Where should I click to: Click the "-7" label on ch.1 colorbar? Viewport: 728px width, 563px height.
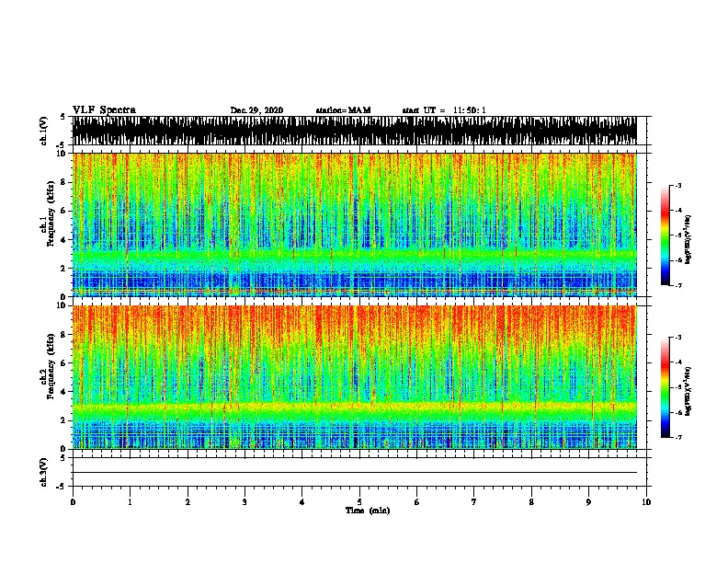pos(678,285)
